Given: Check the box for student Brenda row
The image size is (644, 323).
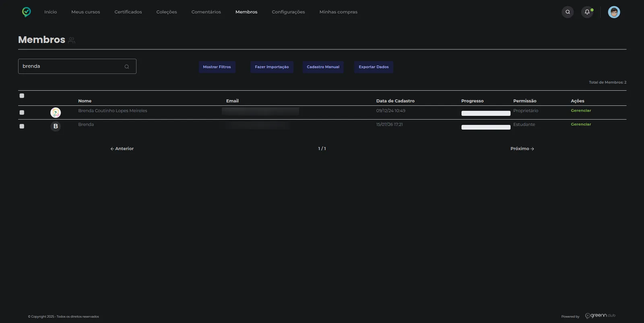Looking at the screenshot, I should coord(22,126).
